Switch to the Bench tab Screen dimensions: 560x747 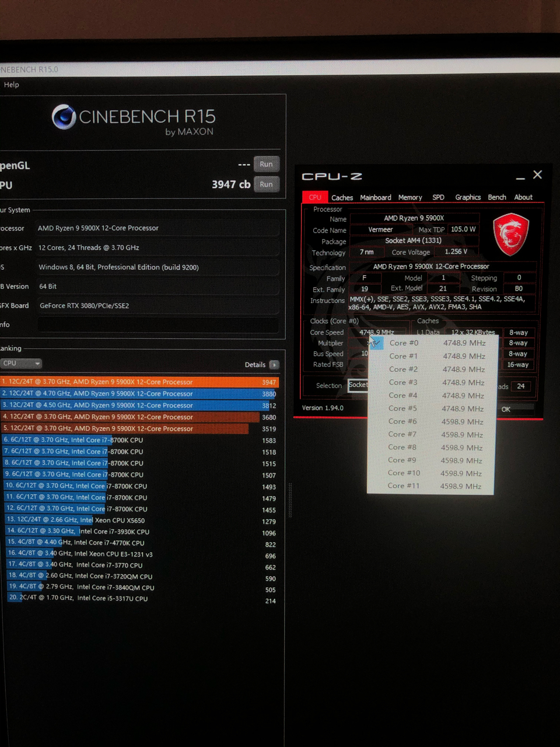tap(496, 197)
